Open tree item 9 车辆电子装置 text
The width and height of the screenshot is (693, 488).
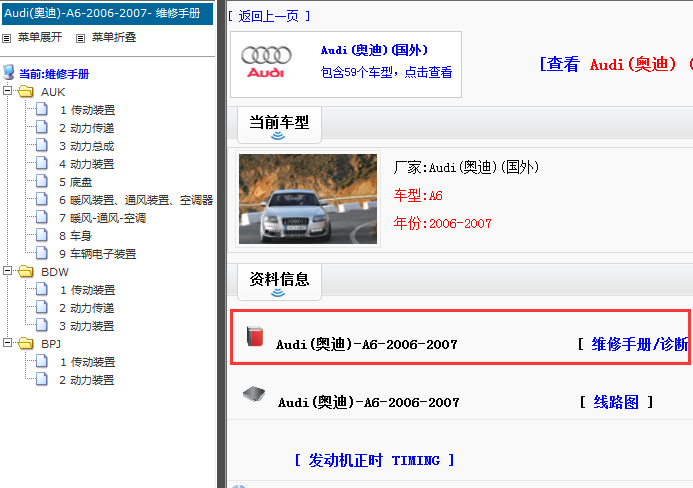click(x=98, y=254)
